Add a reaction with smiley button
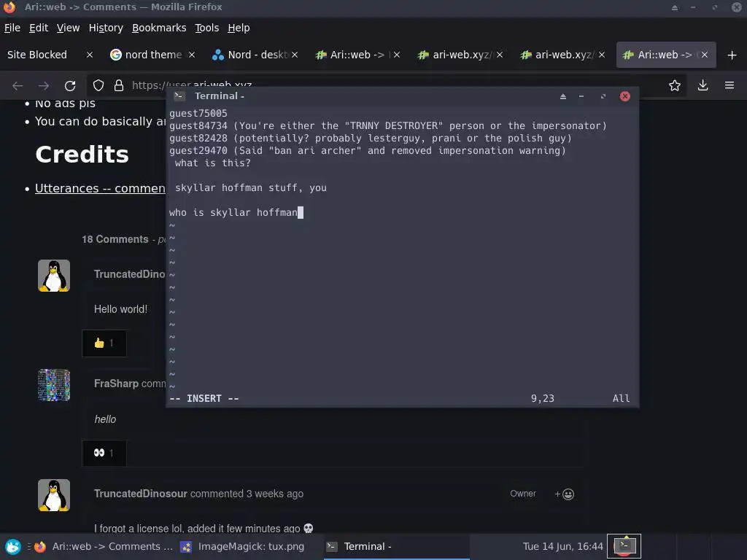 (x=564, y=494)
